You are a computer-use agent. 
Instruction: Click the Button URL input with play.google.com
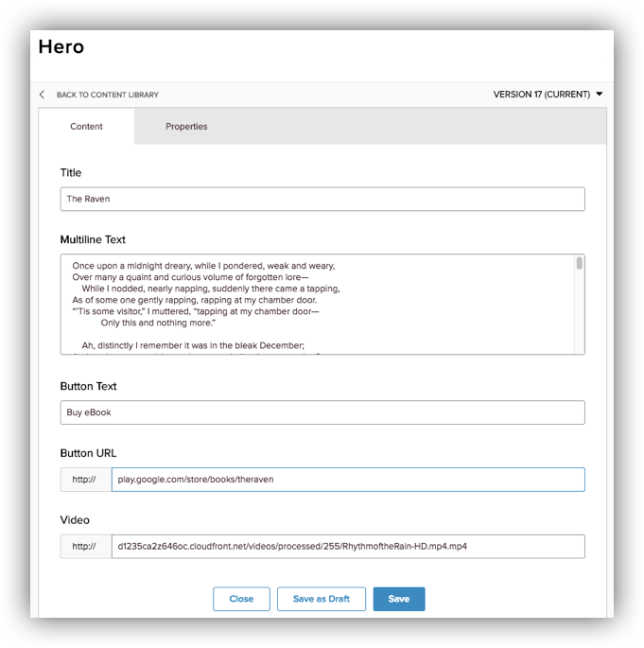tap(347, 480)
